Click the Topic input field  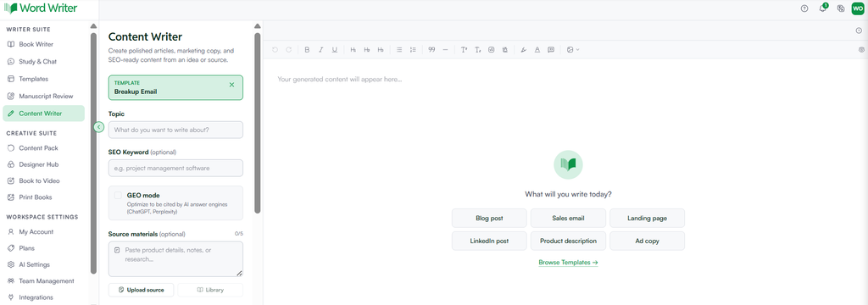175,130
